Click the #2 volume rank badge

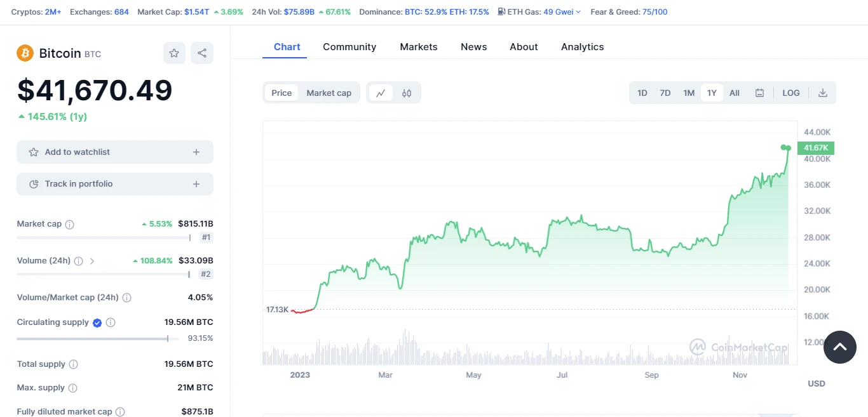tap(206, 275)
